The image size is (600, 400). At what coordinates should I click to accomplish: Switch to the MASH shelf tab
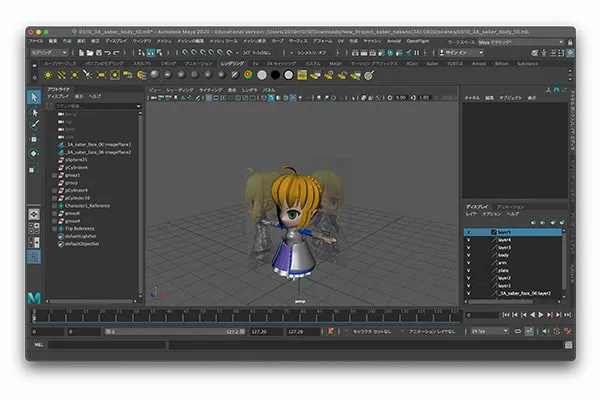[336, 64]
